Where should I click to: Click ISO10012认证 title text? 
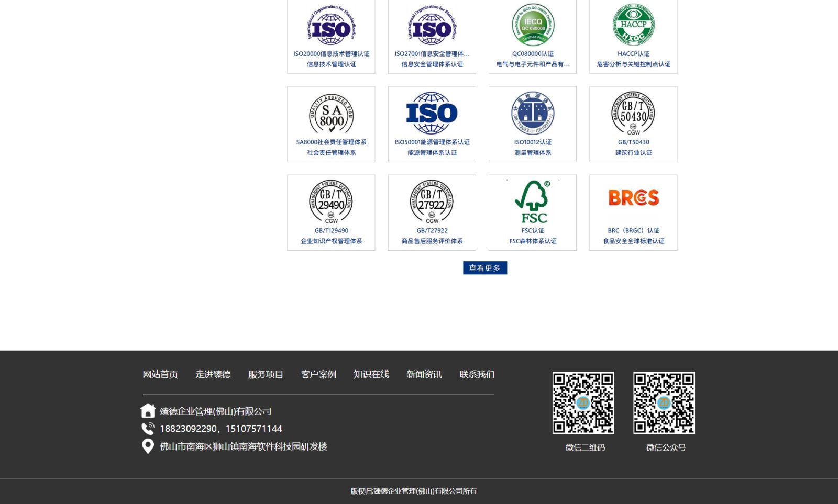[x=533, y=142]
